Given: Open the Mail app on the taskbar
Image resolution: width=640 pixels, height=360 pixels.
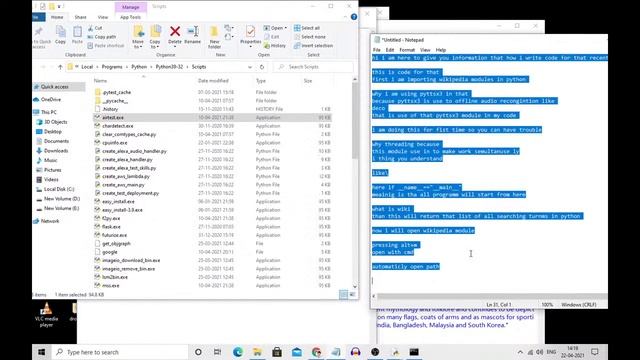Looking at the screenshot, I should click(297, 352).
